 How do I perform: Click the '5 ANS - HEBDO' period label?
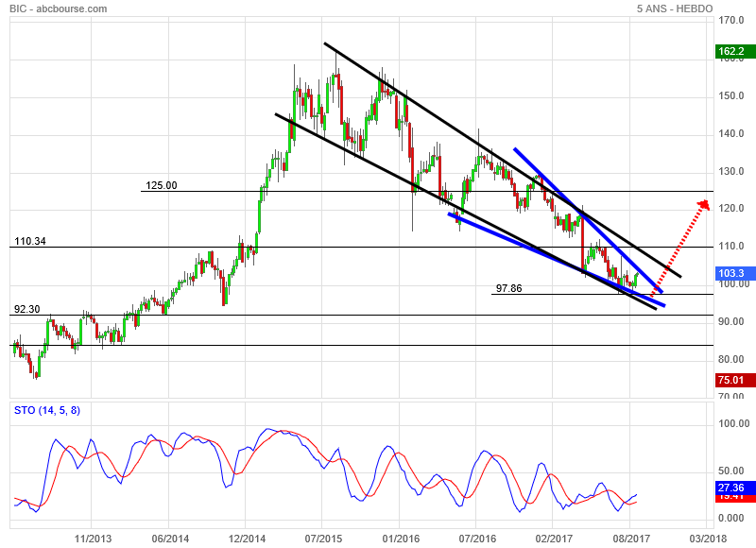click(675, 9)
